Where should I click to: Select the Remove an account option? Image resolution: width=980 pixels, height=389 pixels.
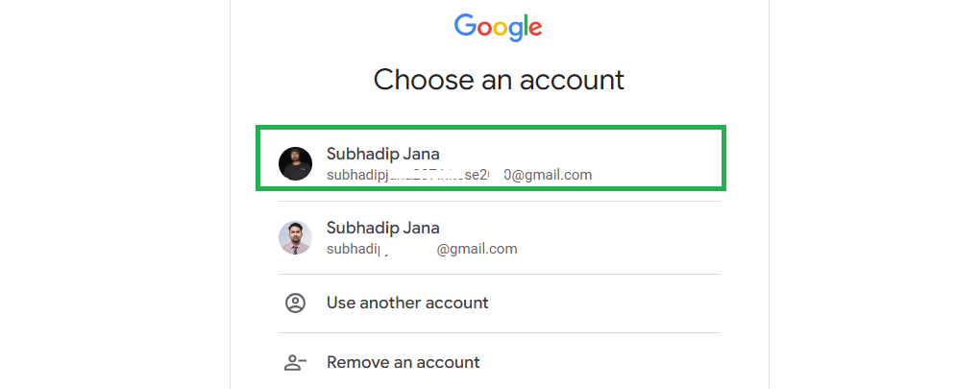(x=403, y=362)
